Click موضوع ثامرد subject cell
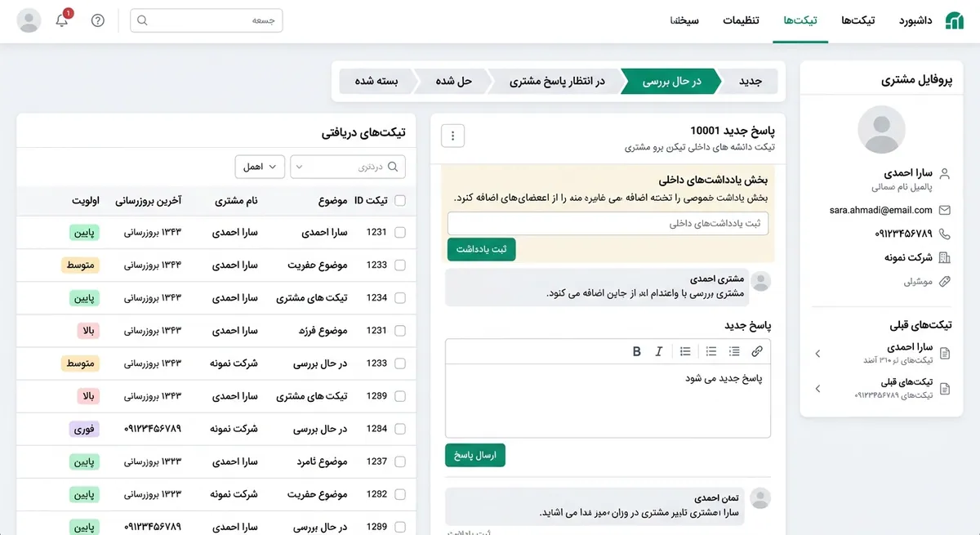Screen dimensions: 980x535 [323, 461]
